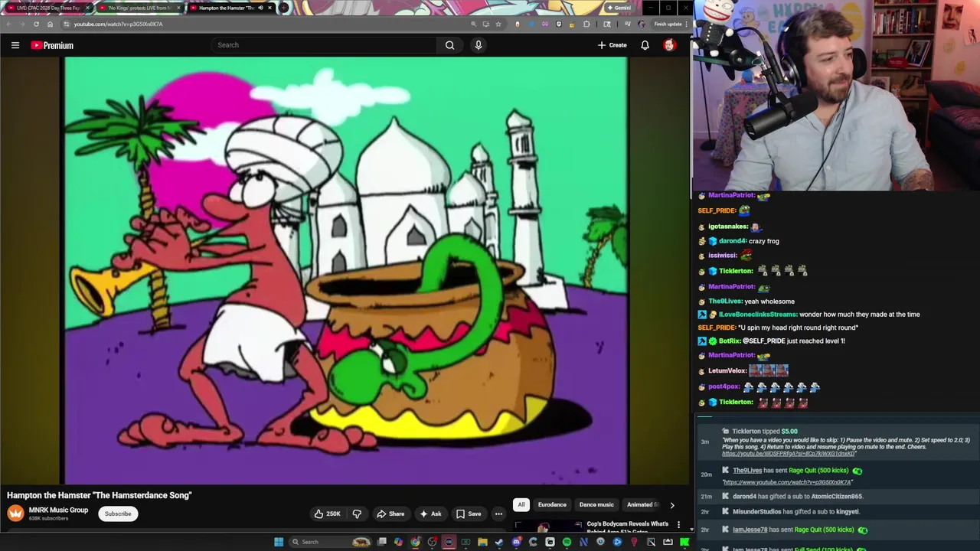980x551 pixels.
Task: Open the Windows Start menu
Action: pyautogui.click(x=279, y=542)
